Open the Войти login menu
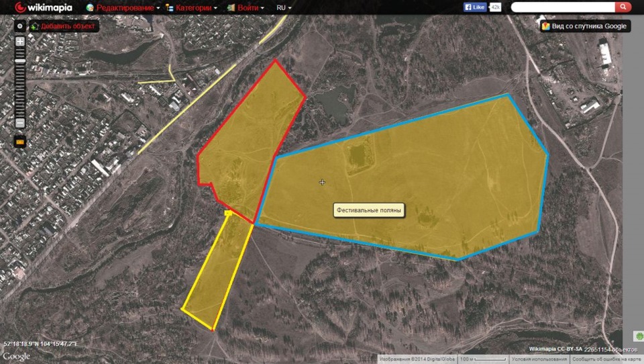This screenshot has height=364, width=644. [246, 7]
